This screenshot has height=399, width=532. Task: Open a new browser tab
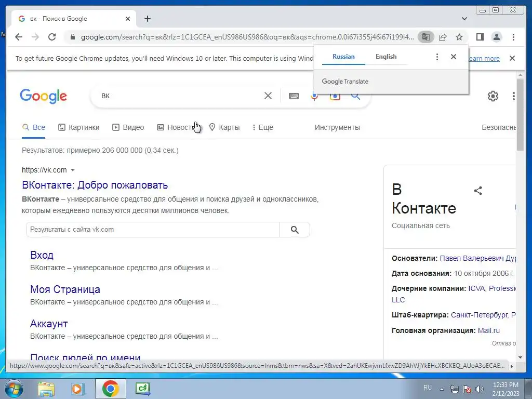[x=147, y=19]
